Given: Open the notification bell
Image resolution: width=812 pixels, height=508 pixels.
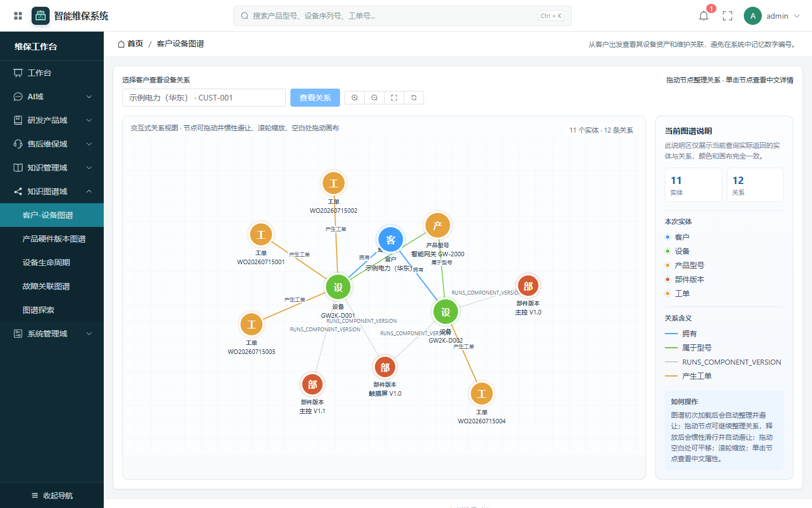Looking at the screenshot, I should coord(704,16).
